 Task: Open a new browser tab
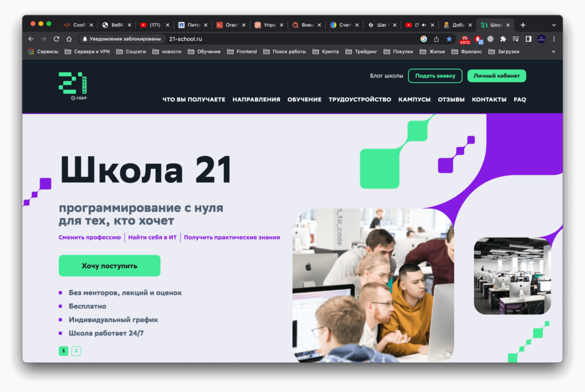tap(523, 25)
